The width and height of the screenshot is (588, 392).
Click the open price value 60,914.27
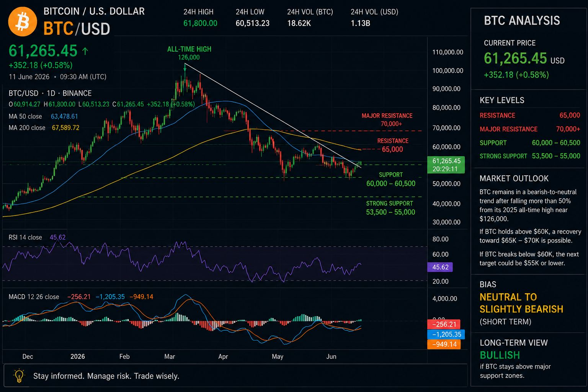point(27,104)
